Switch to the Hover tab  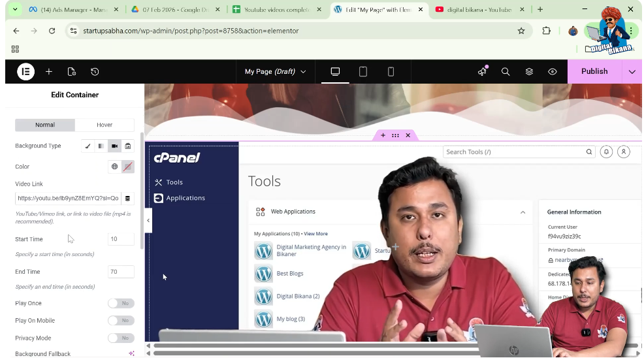click(x=105, y=125)
